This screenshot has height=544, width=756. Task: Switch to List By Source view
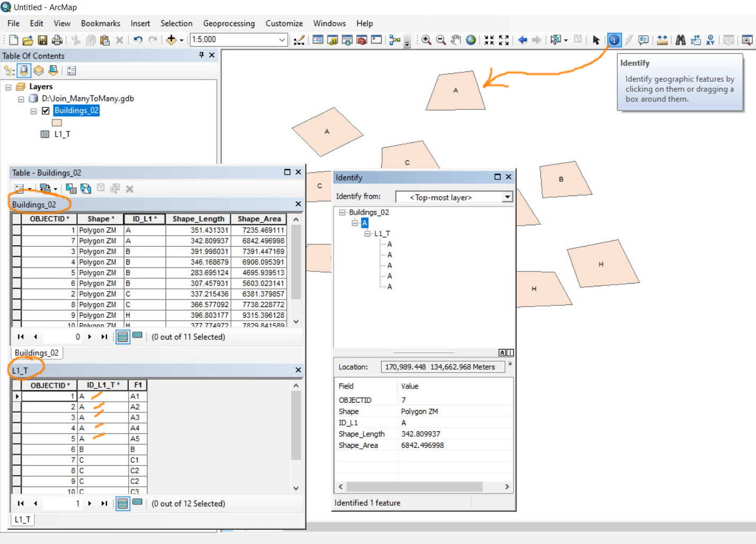24,71
